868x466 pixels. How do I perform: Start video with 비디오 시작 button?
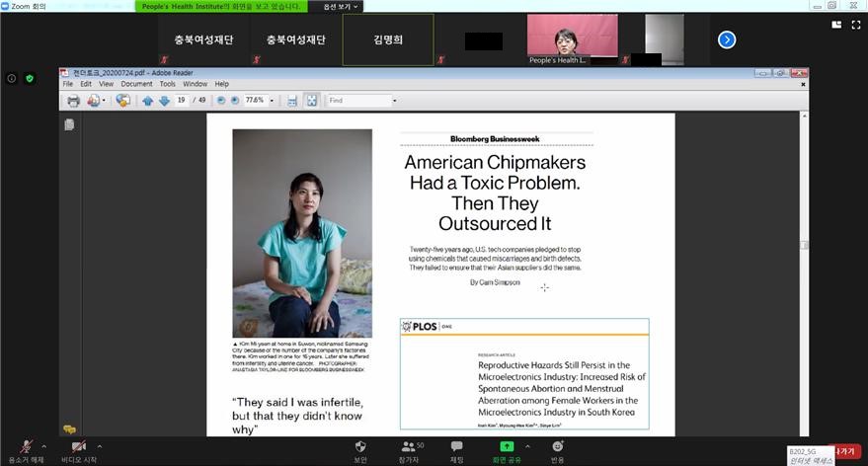(x=79, y=451)
